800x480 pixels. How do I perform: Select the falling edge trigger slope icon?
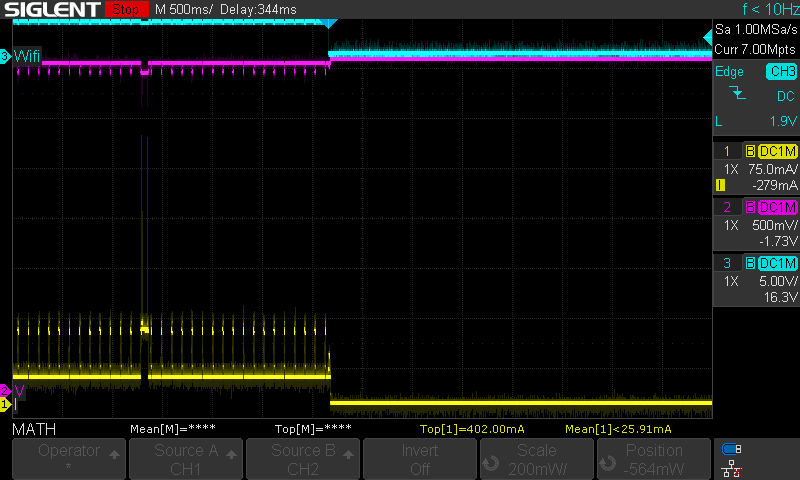(x=737, y=93)
